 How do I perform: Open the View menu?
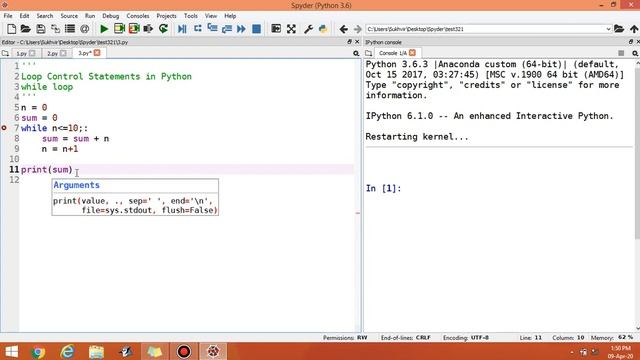pyautogui.click(x=211, y=16)
